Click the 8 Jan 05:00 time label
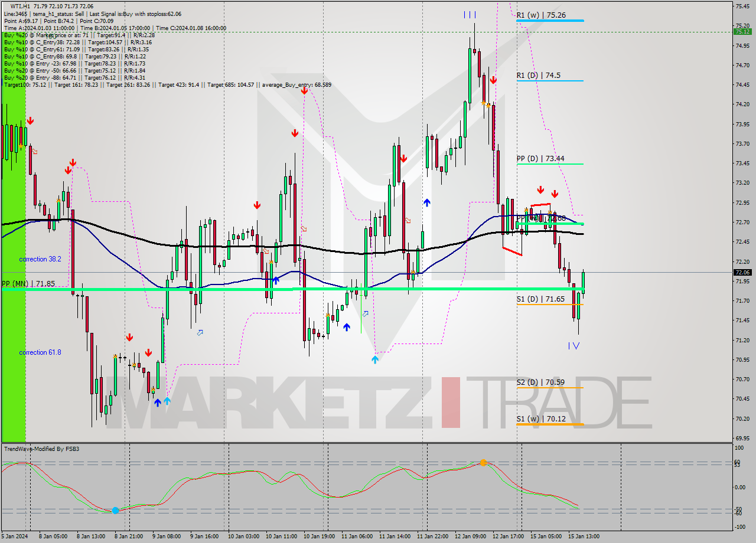The image size is (756, 543). coord(53,537)
